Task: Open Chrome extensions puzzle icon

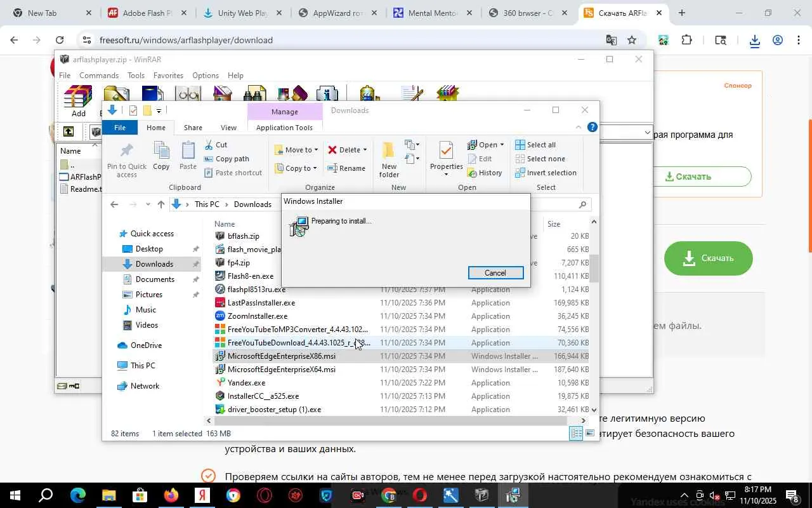Action: 686,40
